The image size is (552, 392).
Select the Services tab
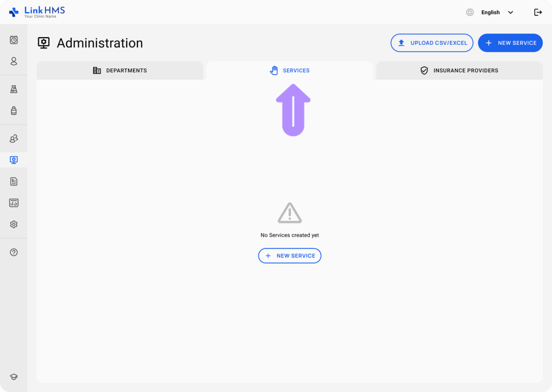pyautogui.click(x=289, y=71)
